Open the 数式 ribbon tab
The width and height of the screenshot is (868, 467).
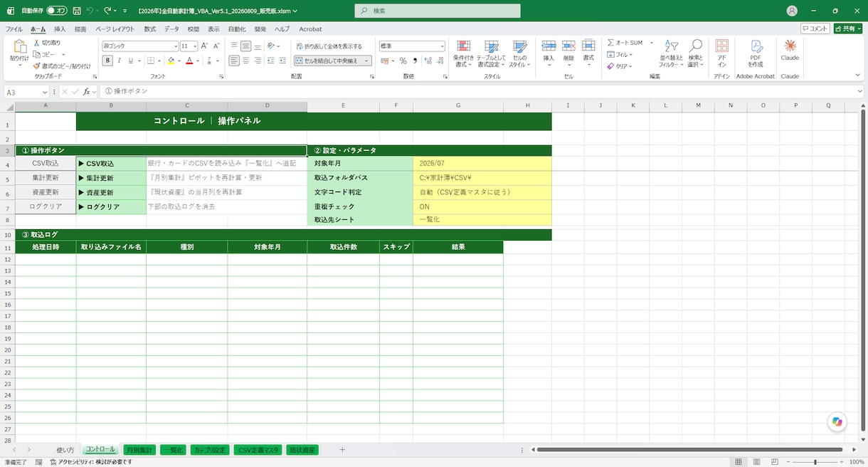(150, 29)
